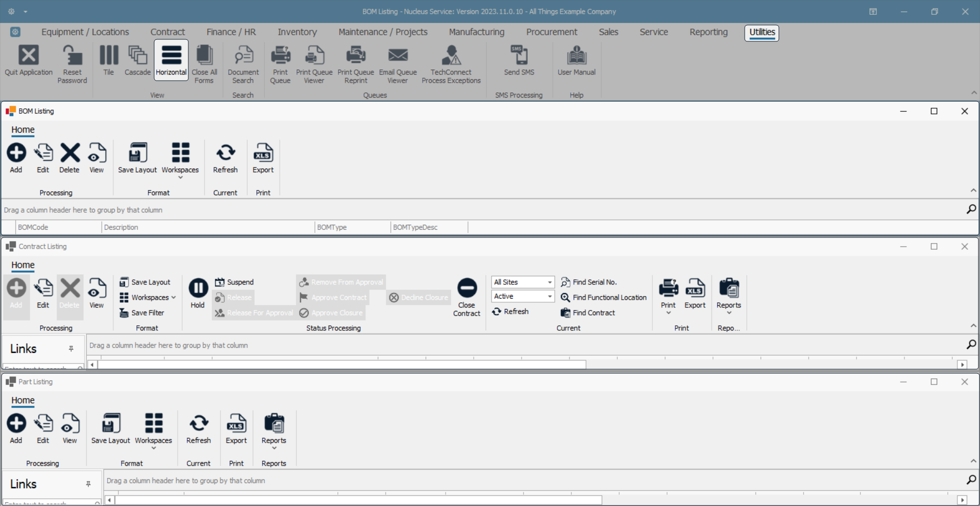Click right scroll arrow in Part Listing
Image resolution: width=980 pixels, height=506 pixels.
pos(962,500)
